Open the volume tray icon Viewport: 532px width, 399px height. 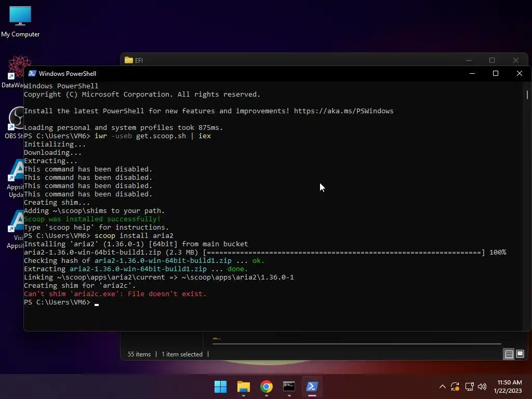coord(482,387)
